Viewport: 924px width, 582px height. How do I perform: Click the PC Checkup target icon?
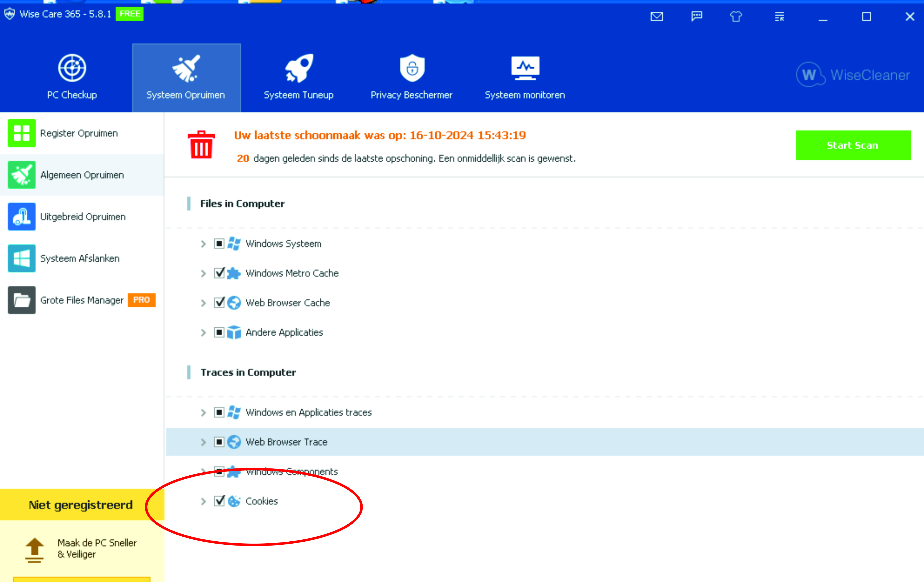[72, 68]
